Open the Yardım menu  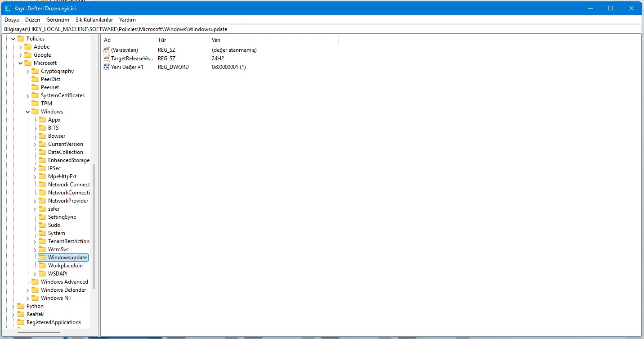point(127,20)
